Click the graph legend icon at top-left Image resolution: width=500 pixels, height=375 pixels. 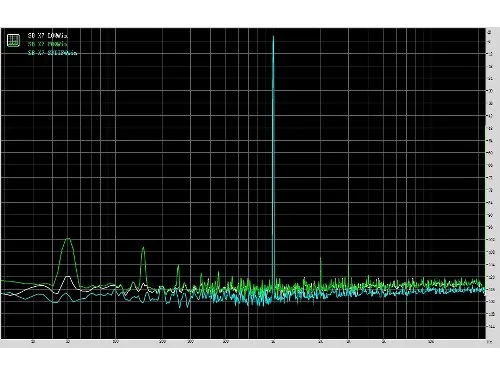[13, 40]
